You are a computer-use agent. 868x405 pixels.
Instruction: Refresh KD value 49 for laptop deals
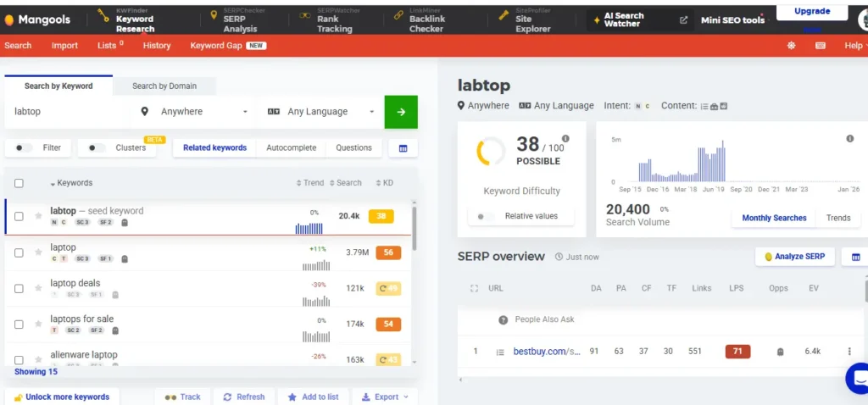pos(388,288)
